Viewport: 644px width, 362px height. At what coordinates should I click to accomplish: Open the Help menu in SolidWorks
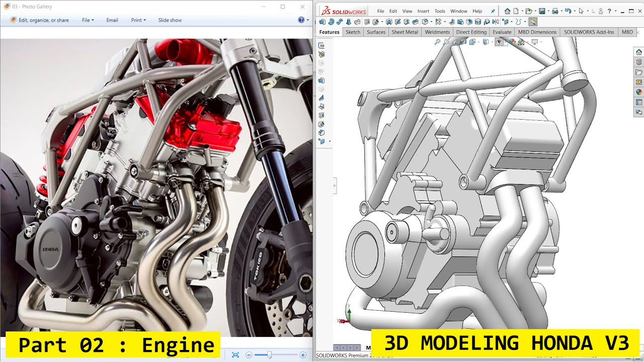[477, 11]
